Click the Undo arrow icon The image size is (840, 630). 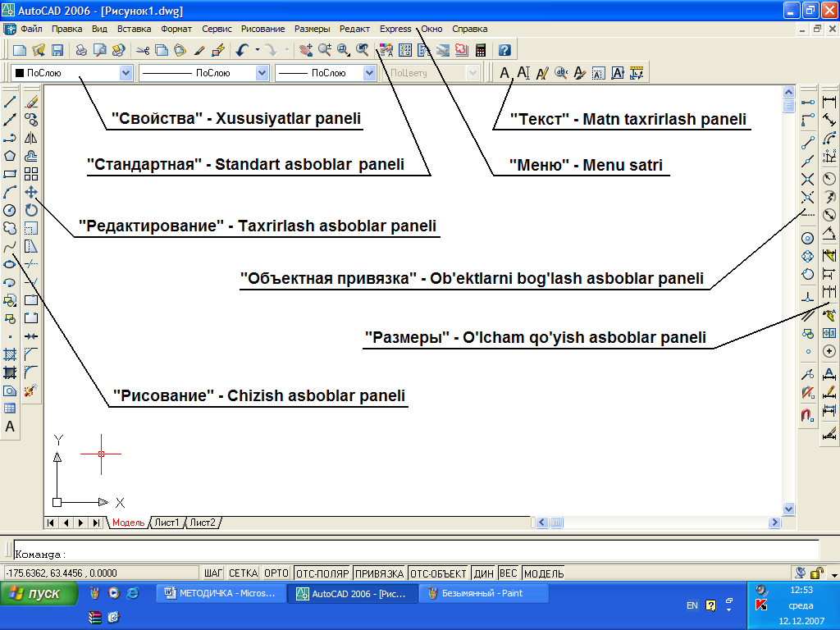pos(242,50)
